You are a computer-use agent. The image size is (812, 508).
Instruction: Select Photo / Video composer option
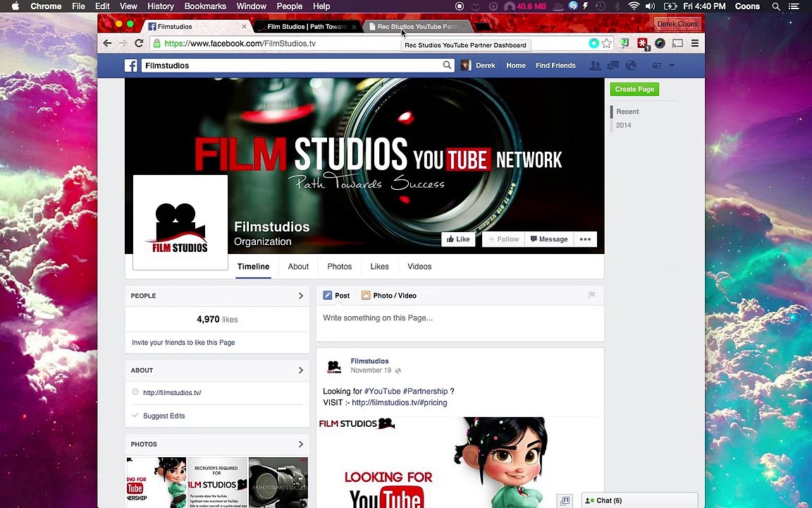point(389,296)
